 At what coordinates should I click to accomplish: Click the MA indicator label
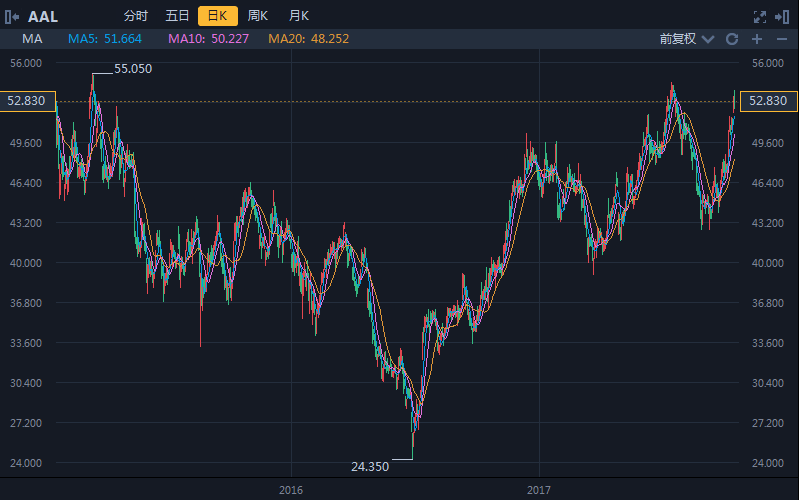(32, 39)
